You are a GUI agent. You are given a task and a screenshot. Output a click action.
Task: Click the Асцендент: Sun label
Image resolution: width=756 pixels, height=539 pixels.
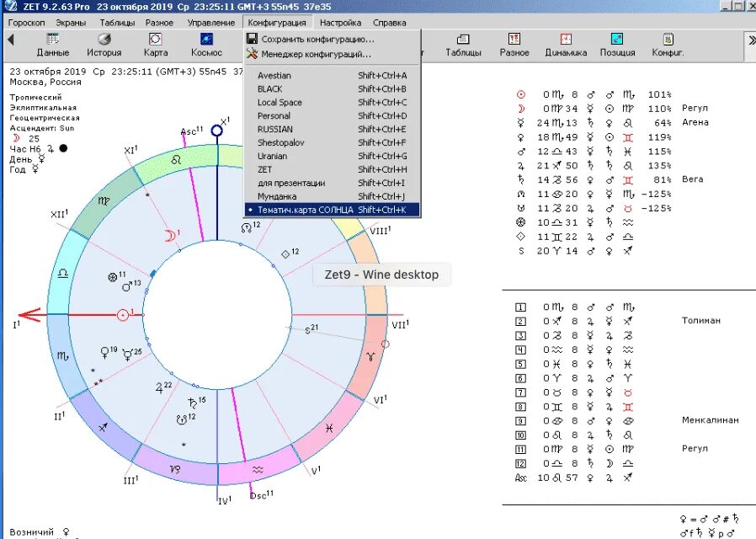click(x=42, y=128)
